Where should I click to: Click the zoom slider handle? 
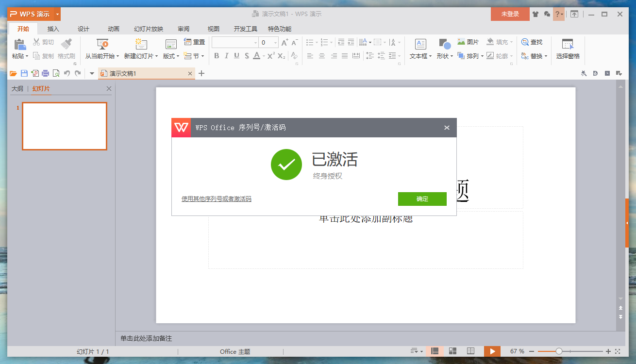(x=559, y=351)
